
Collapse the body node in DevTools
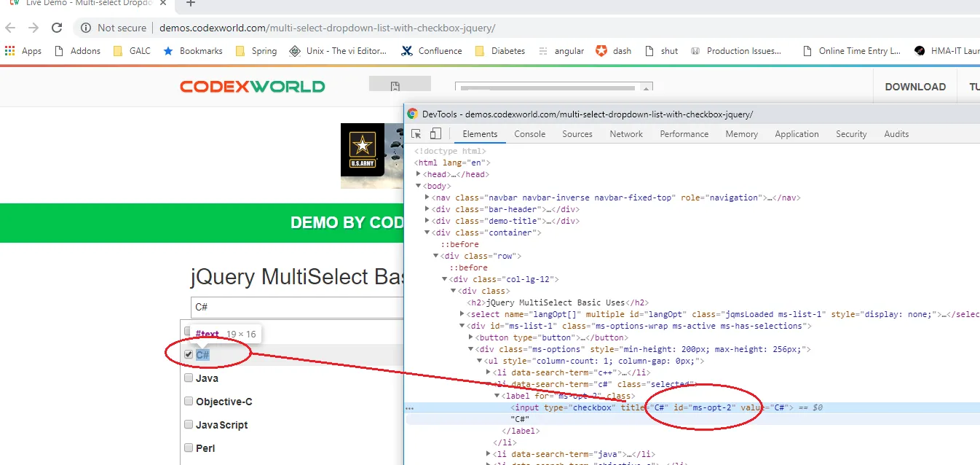pyautogui.click(x=419, y=186)
